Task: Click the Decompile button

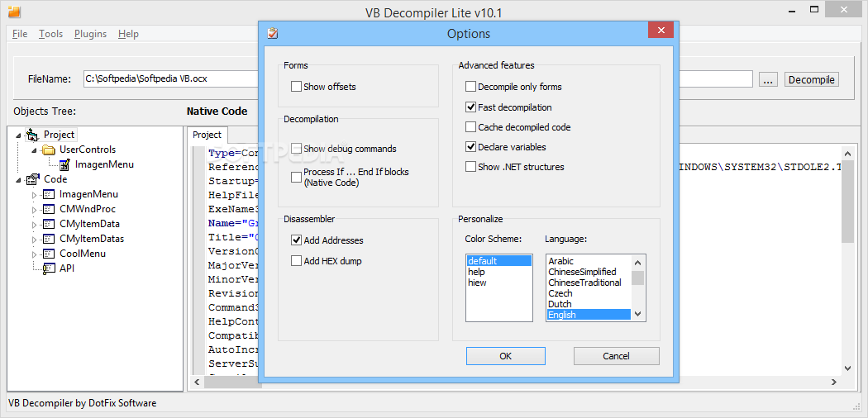Action: 812,79
